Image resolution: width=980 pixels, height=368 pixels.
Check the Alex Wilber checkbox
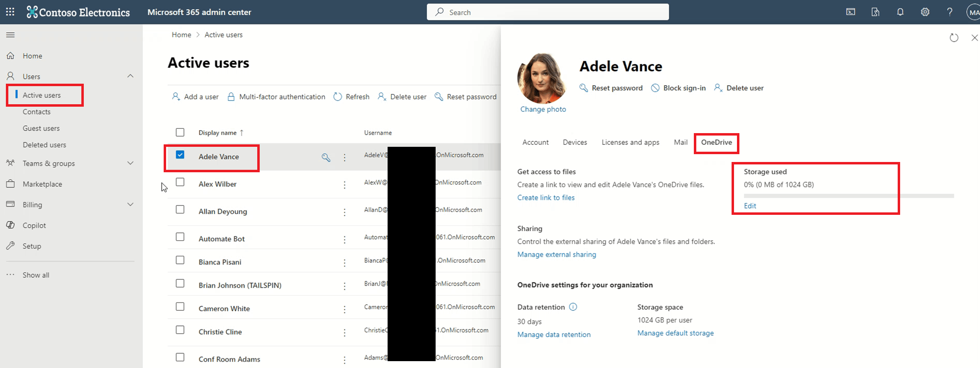coord(180,182)
